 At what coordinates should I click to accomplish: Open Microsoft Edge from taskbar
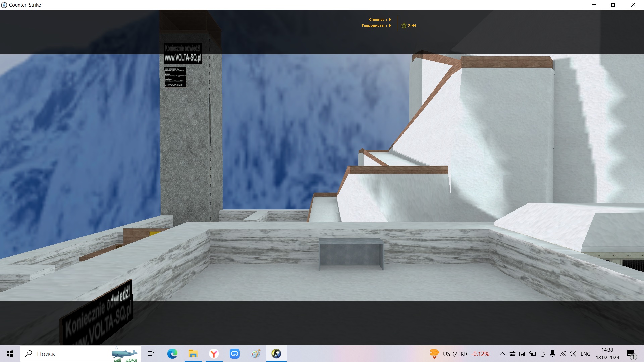point(172,354)
